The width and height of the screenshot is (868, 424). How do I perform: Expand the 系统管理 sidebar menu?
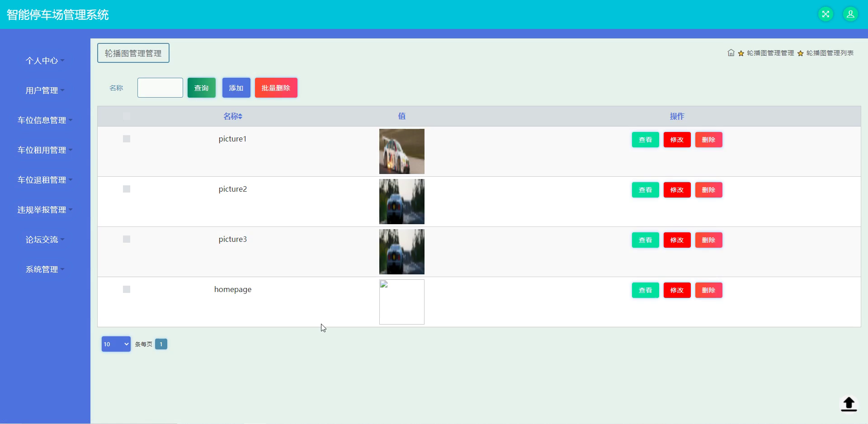pos(45,269)
